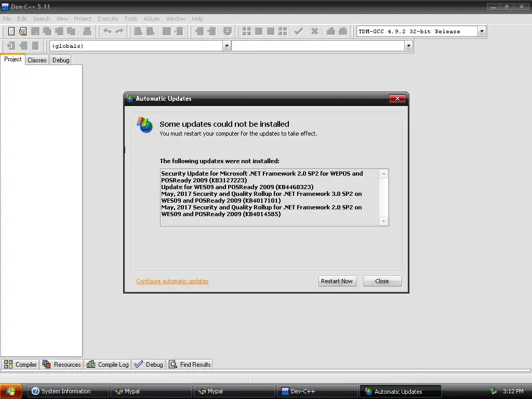The width and height of the screenshot is (532, 399).
Task: Select the KB4468323 update line
Action: 237,187
